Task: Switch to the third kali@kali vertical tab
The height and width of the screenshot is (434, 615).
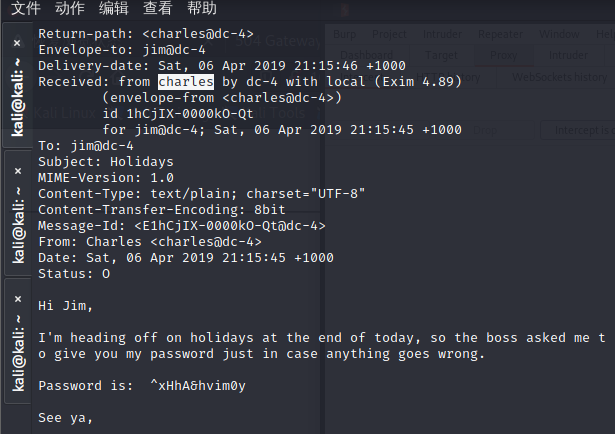Action: point(18,353)
